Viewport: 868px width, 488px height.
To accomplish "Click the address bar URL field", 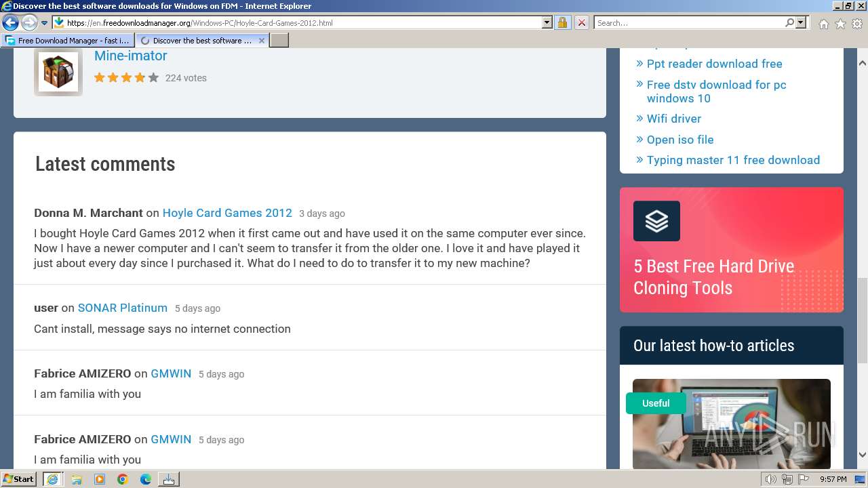I will pyautogui.click(x=302, y=23).
